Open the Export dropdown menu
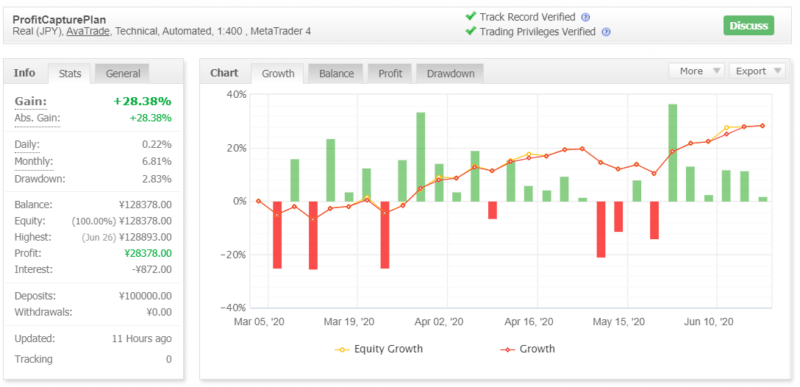This screenshot has height=387, width=800. tap(757, 71)
